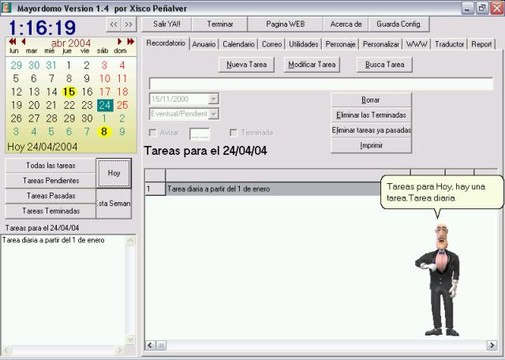Open the Correo tab

pyautogui.click(x=272, y=44)
